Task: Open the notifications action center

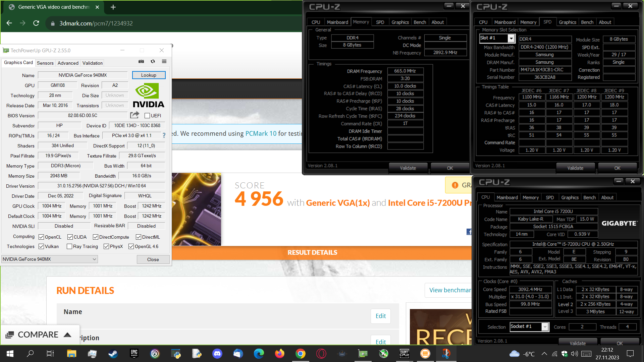Action: [x=630, y=354]
